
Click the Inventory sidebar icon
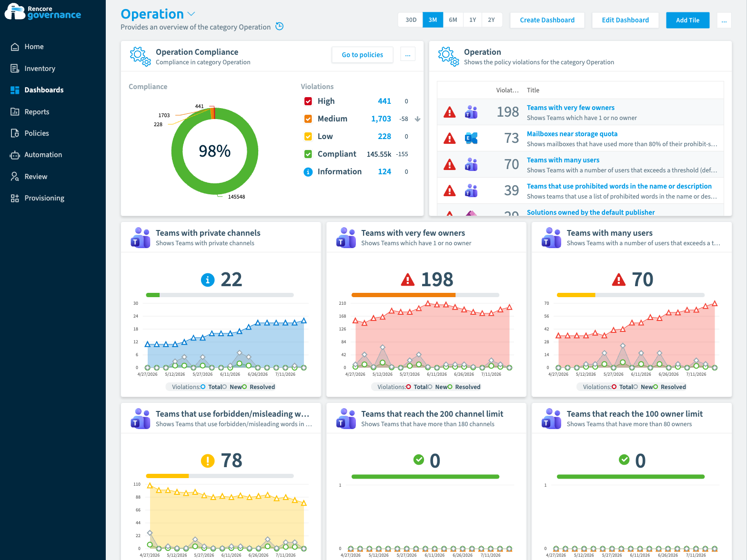(15, 69)
